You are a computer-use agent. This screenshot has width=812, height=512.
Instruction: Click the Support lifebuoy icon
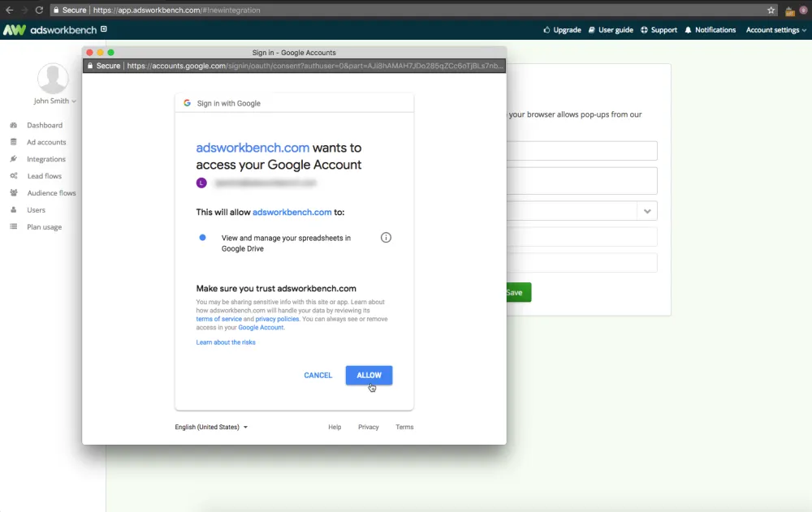[644, 30]
